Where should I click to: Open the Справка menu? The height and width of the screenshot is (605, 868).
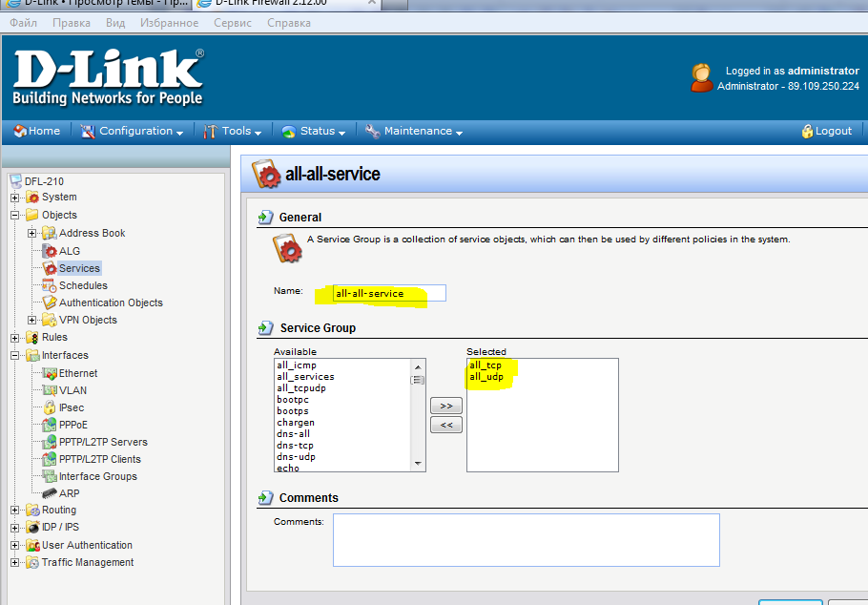pos(288,23)
